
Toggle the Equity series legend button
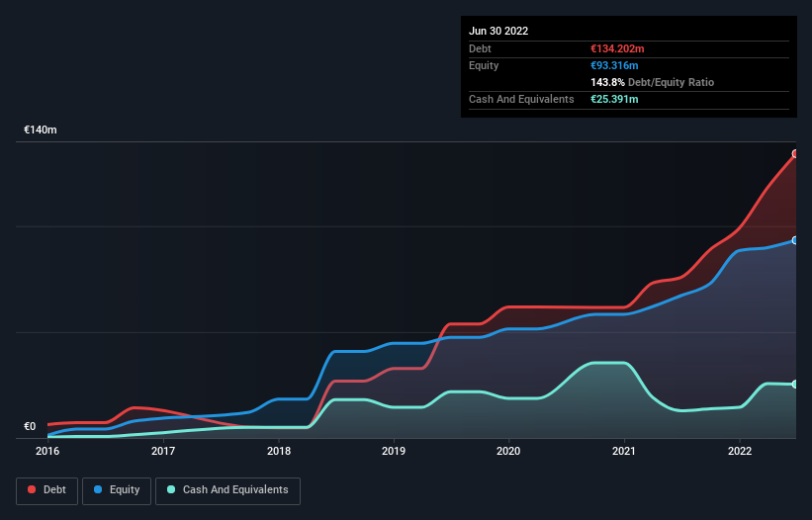(117, 490)
